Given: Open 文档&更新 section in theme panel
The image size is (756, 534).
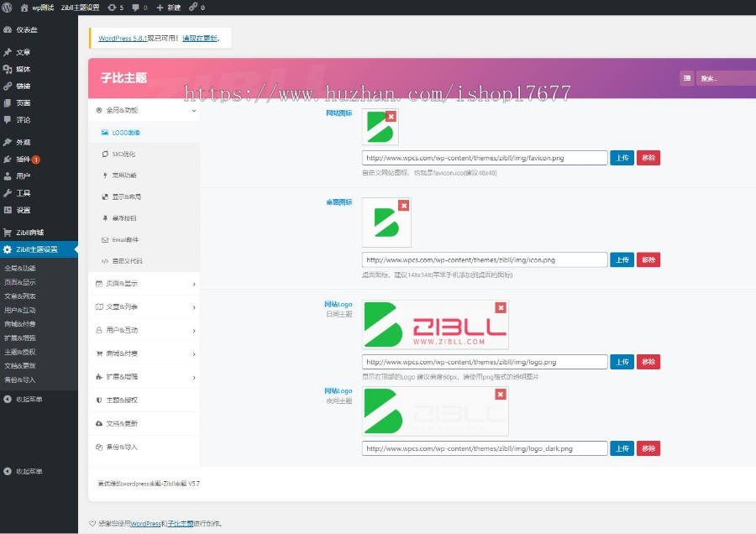Looking at the screenshot, I should [x=144, y=424].
